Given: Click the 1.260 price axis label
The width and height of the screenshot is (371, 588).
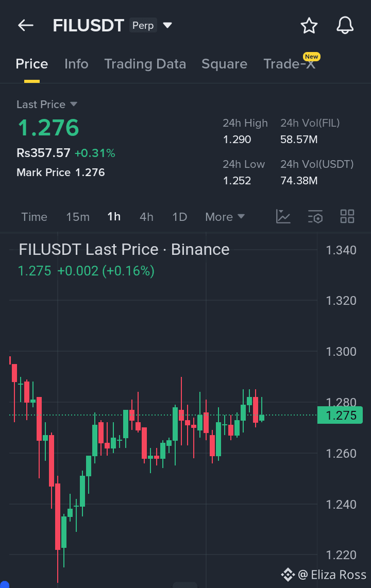Looking at the screenshot, I should [x=341, y=454].
